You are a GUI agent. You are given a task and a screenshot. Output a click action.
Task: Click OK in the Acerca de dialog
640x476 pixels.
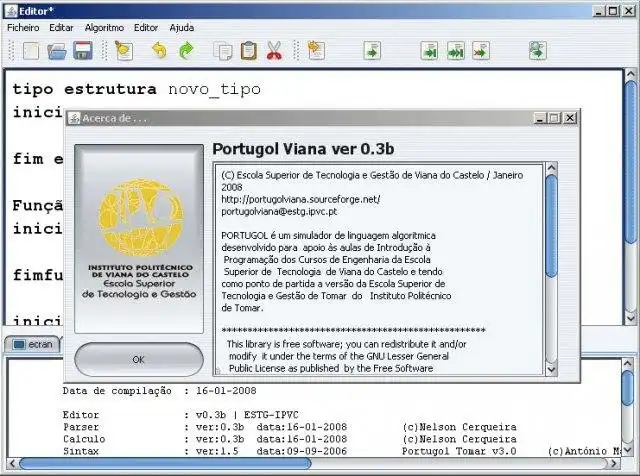(139, 360)
